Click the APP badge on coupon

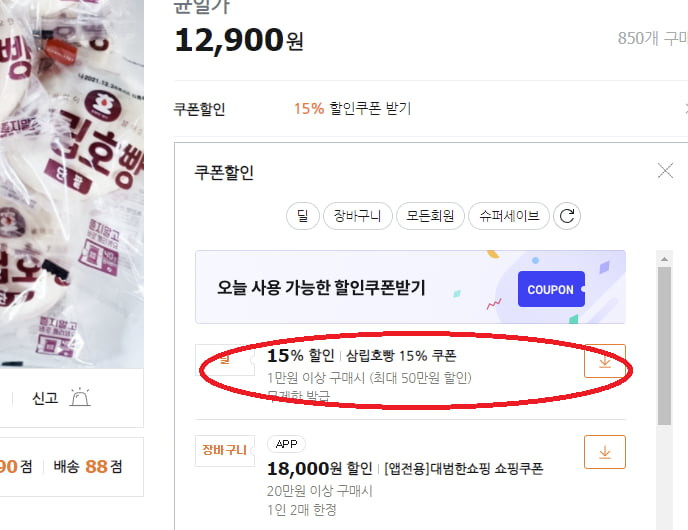(x=287, y=444)
